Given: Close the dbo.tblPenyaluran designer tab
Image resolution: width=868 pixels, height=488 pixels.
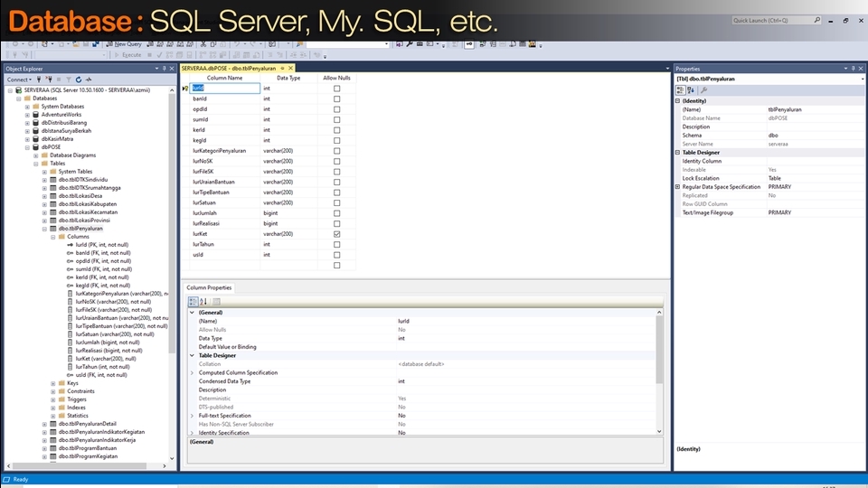Looking at the screenshot, I should click(x=290, y=68).
